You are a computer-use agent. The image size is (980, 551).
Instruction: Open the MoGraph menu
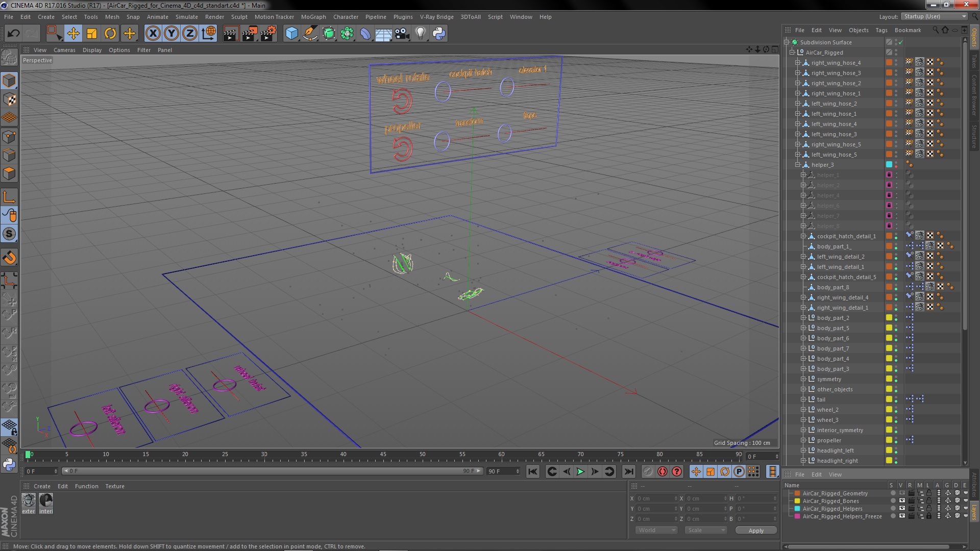point(313,17)
